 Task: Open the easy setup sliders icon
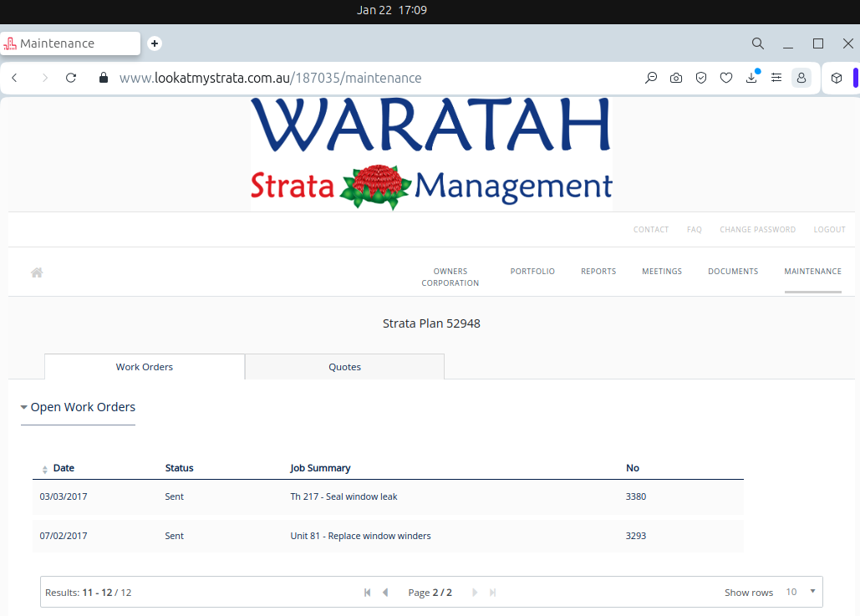click(x=776, y=78)
